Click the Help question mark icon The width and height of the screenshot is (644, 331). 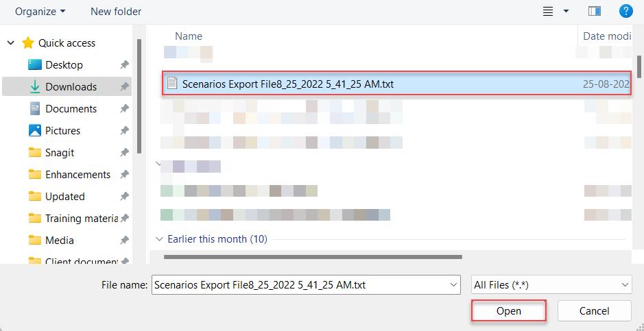[625, 11]
